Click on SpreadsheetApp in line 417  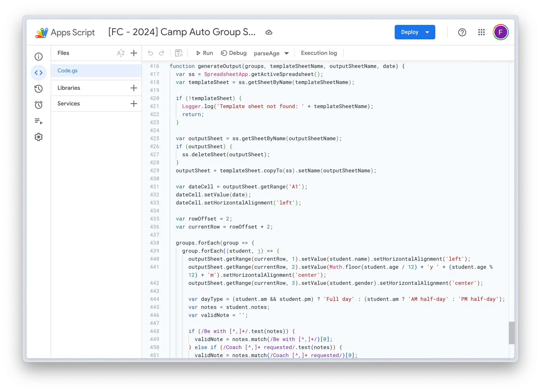[226, 74]
